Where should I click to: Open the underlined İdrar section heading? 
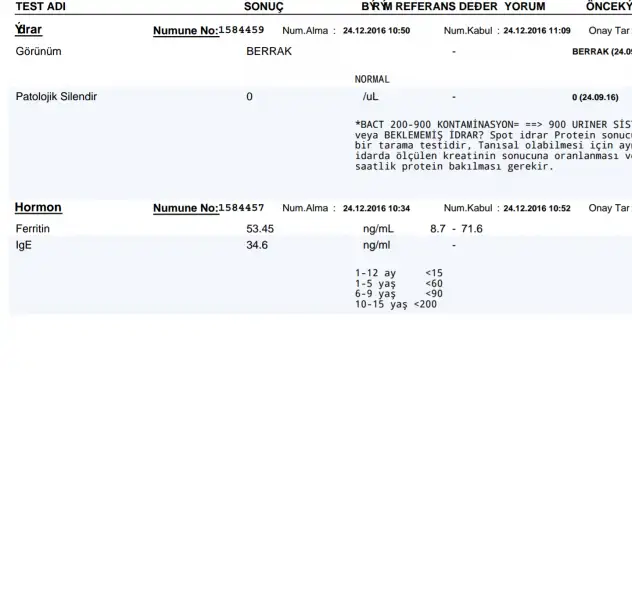(x=28, y=30)
